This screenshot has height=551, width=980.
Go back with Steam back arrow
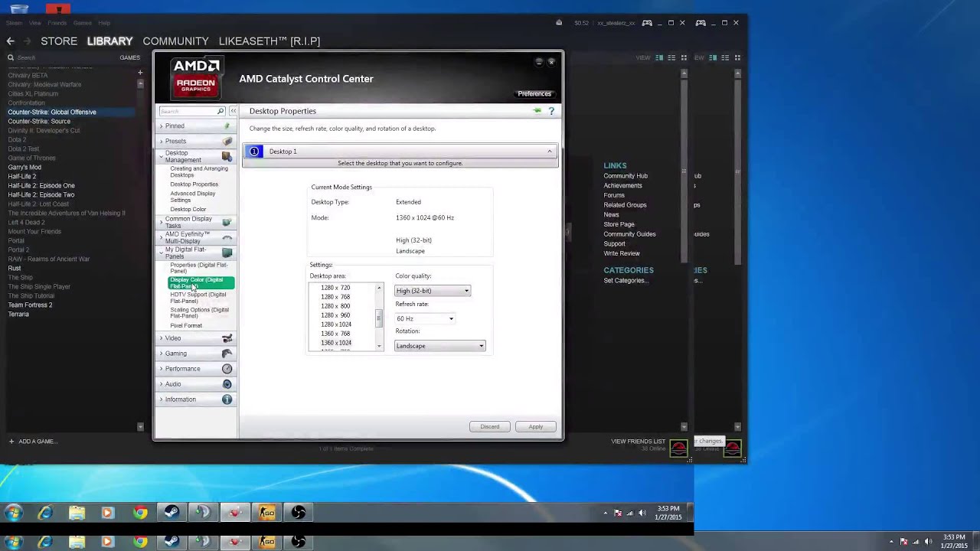10,41
